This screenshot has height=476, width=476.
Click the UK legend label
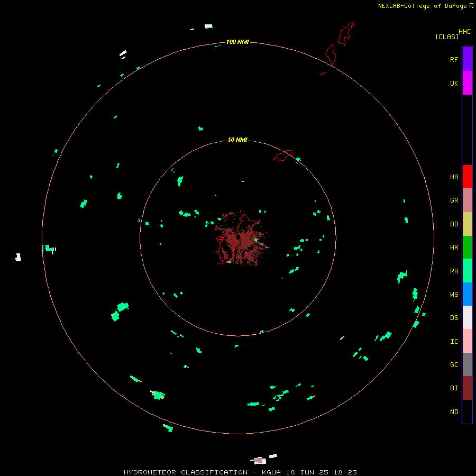coord(454,83)
